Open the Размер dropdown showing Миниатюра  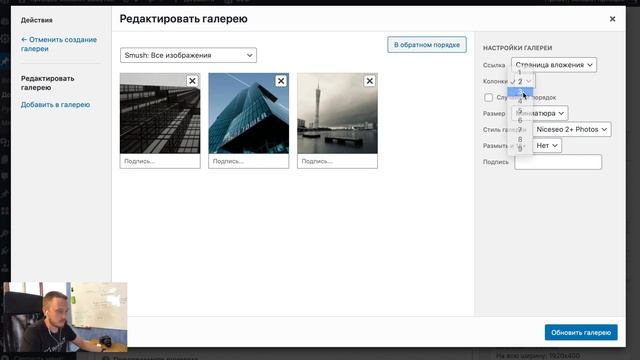(x=540, y=113)
